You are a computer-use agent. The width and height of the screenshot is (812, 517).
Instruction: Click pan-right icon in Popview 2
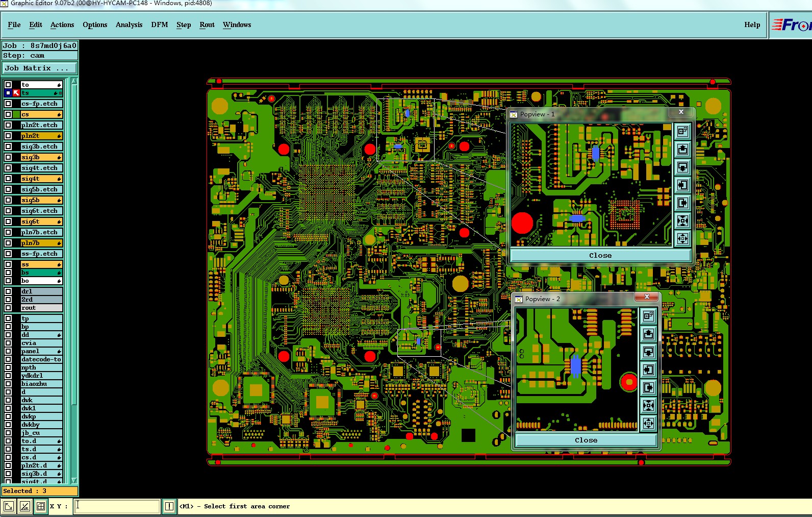point(648,387)
